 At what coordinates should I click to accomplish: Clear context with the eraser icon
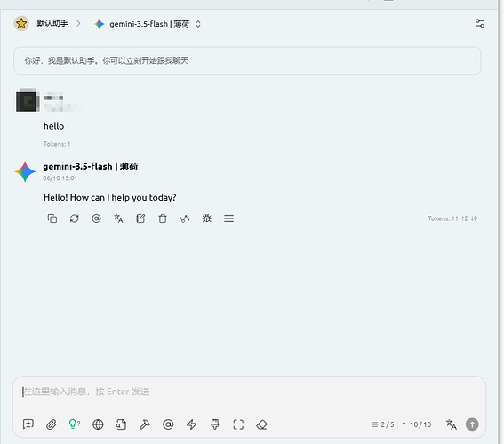click(x=261, y=424)
